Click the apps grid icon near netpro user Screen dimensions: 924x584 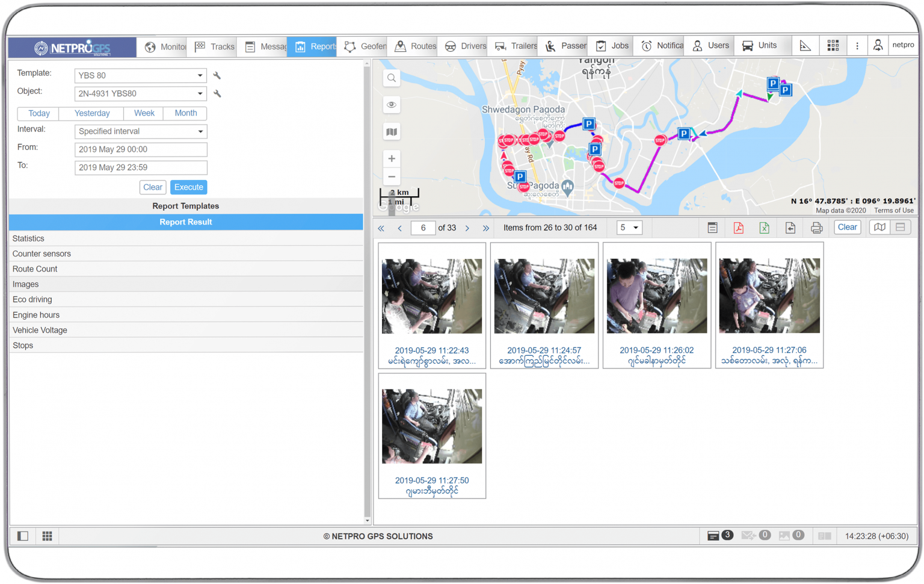(x=833, y=45)
